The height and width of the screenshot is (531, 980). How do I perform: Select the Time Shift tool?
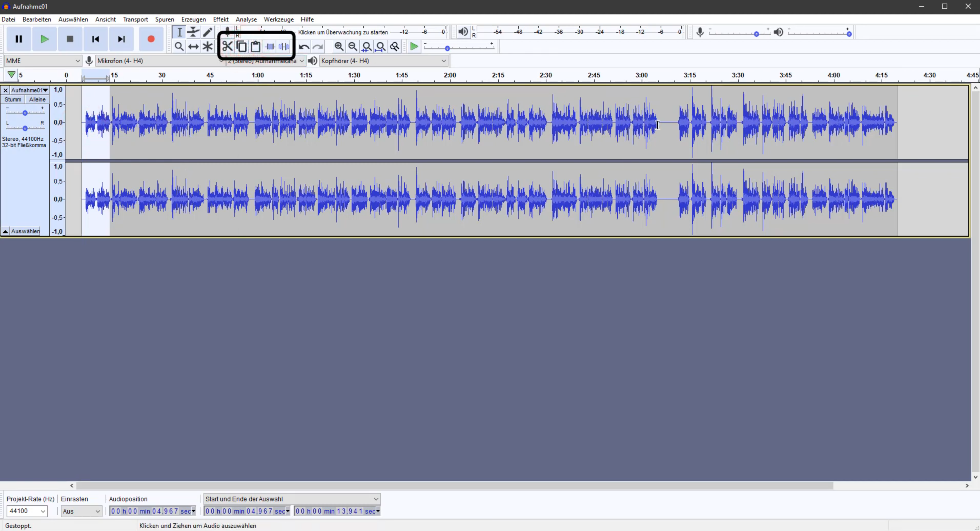pos(193,46)
